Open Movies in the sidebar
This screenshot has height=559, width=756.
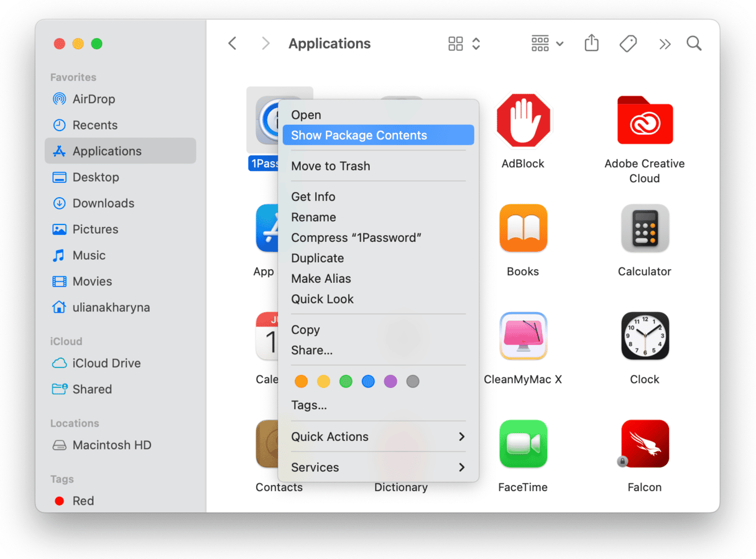[x=121, y=282]
